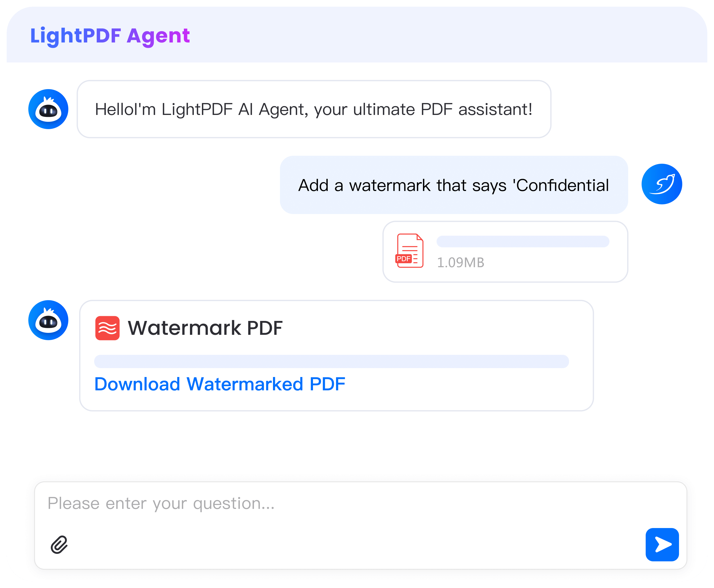Click the robot avatar beside Watermark PDF card
Screen dimensions: 714x588
tap(48, 320)
